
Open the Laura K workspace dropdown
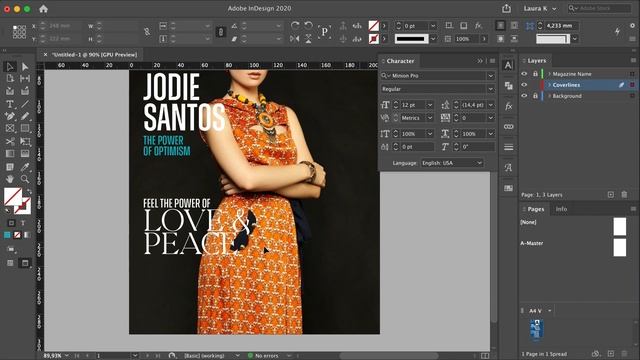point(540,9)
